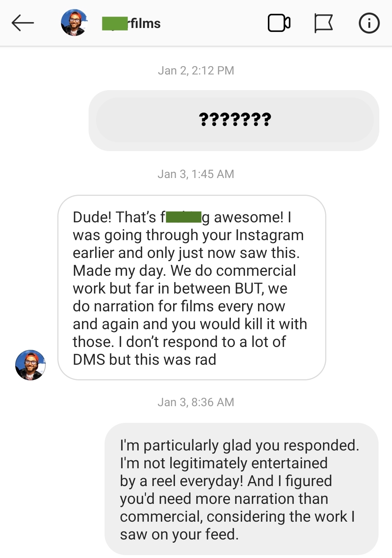Start a video call
392x558 pixels.
tap(279, 23)
